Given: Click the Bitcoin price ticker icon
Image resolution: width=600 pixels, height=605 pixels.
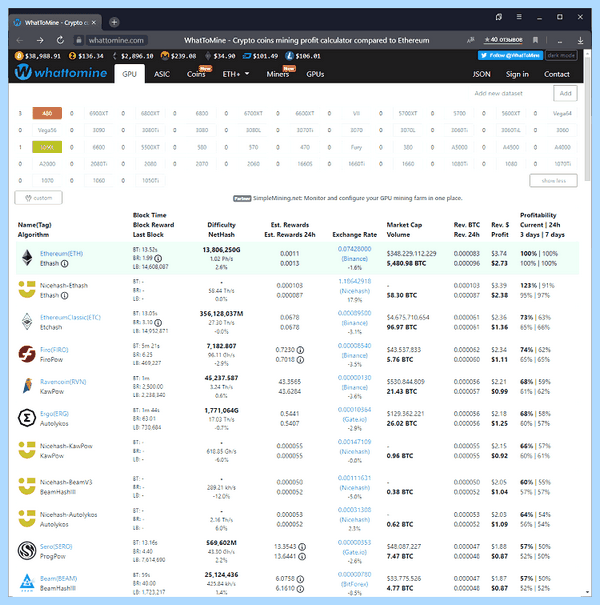Looking at the screenshot, I should click(x=19, y=56).
